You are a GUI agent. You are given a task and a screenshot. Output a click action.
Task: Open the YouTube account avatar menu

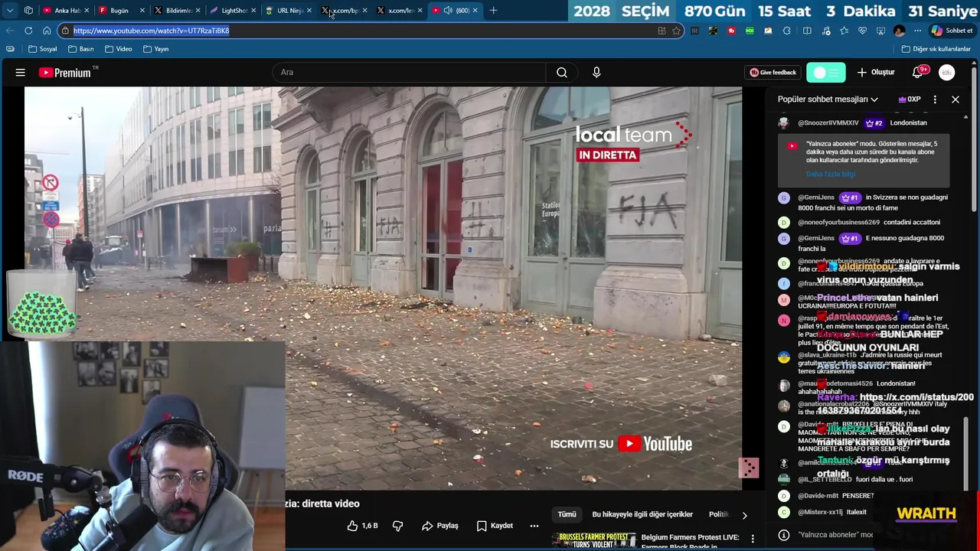tap(947, 72)
